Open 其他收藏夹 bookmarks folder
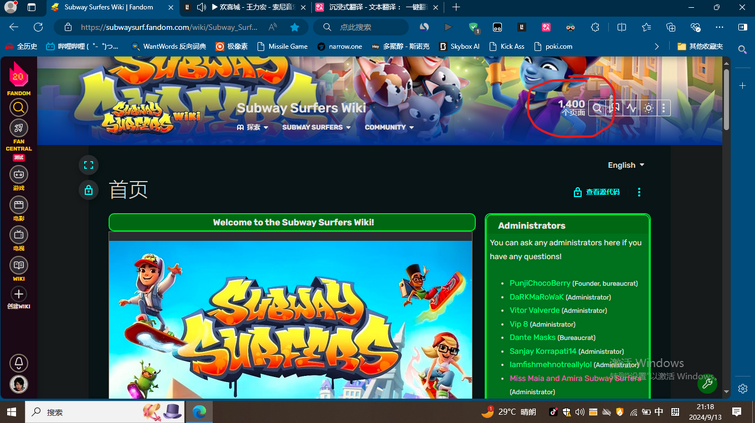Image resolution: width=755 pixels, height=423 pixels. tap(700, 46)
